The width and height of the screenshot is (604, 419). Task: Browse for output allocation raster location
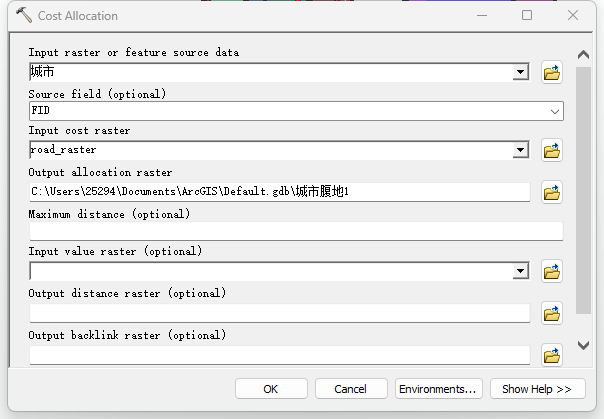click(x=552, y=192)
